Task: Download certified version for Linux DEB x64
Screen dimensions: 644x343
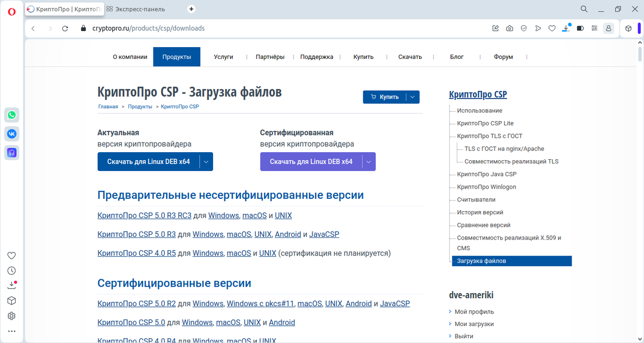Action: [x=311, y=162]
